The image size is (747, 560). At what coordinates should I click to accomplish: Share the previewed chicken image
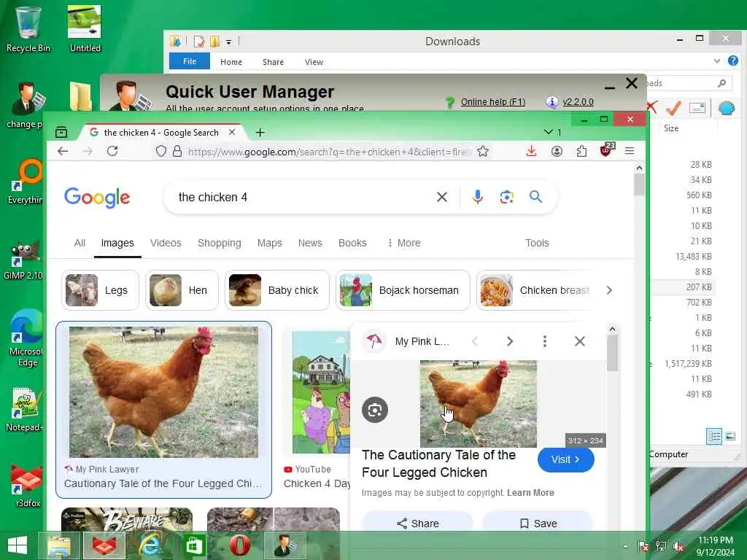coord(418,524)
